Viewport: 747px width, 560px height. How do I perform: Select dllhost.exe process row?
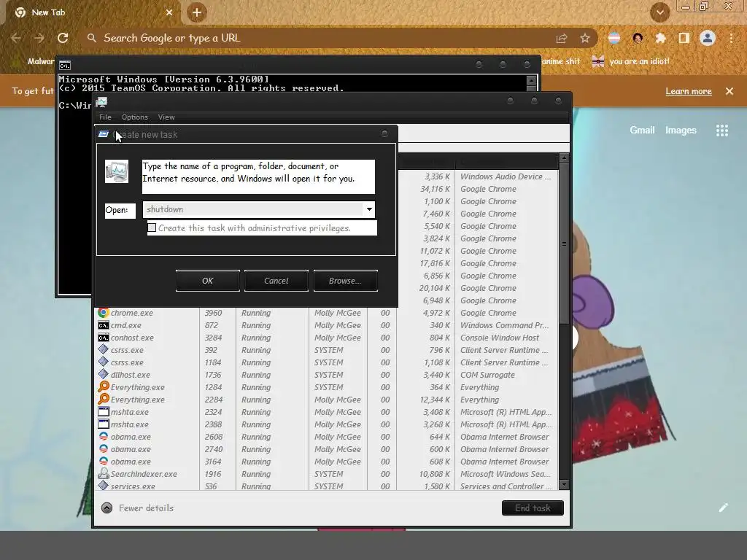pos(326,375)
